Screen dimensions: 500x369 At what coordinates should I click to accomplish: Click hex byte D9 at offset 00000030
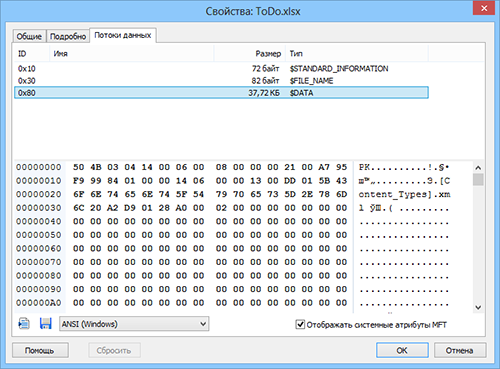point(130,208)
